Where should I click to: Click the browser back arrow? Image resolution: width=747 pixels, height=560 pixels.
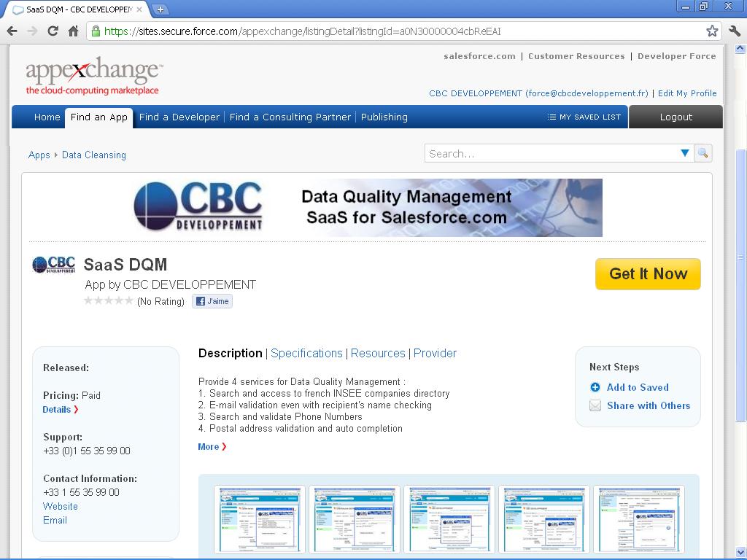pos(12,31)
